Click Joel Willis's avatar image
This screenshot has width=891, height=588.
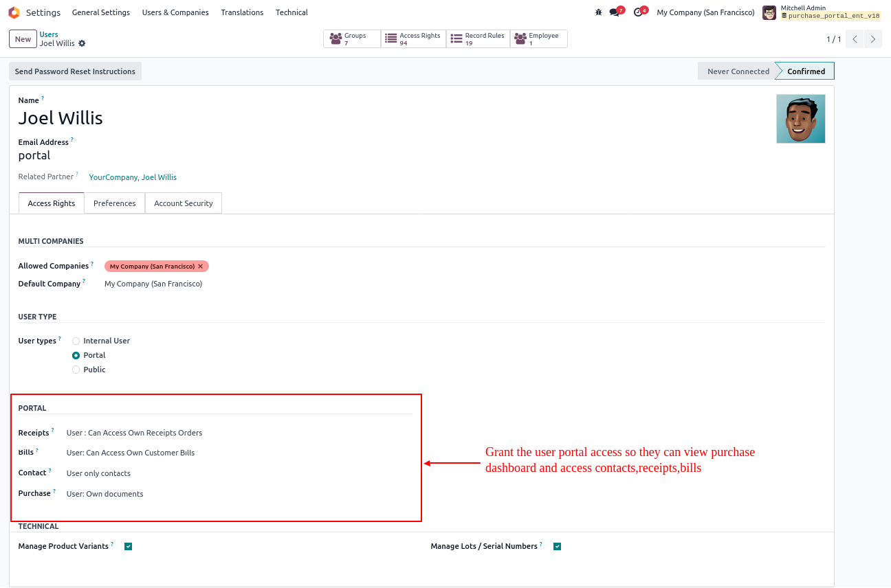pos(800,119)
